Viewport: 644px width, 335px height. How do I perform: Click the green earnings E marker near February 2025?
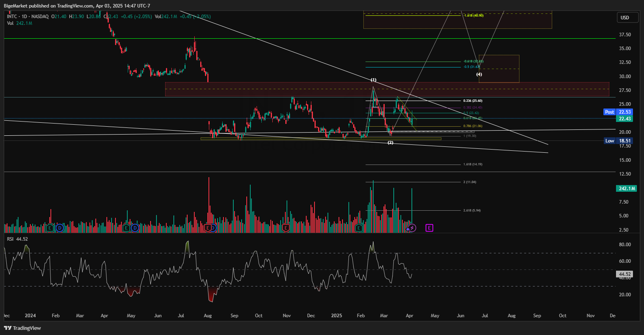359,228
